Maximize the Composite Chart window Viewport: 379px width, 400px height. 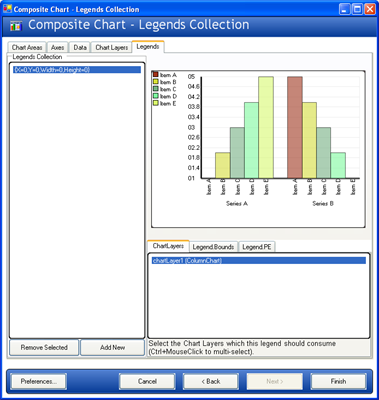[357, 9]
